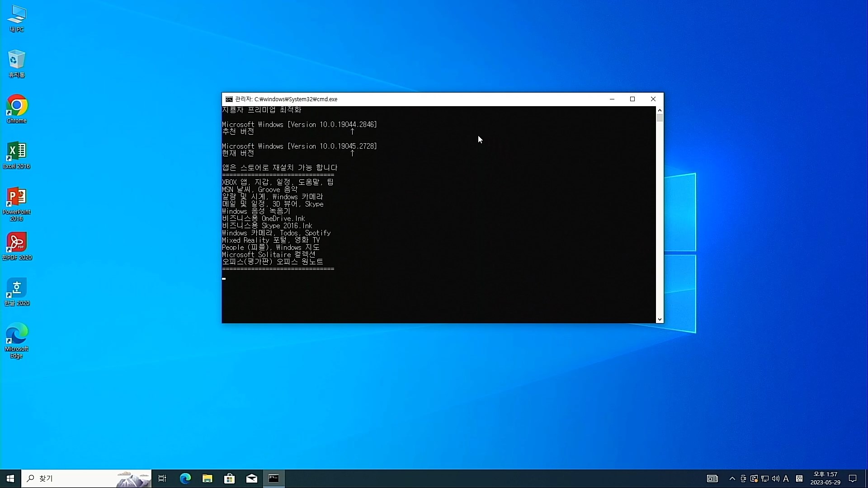Click the 'Microsoft Solitaire 컬렉션' line
The image size is (868, 488).
pos(269,254)
